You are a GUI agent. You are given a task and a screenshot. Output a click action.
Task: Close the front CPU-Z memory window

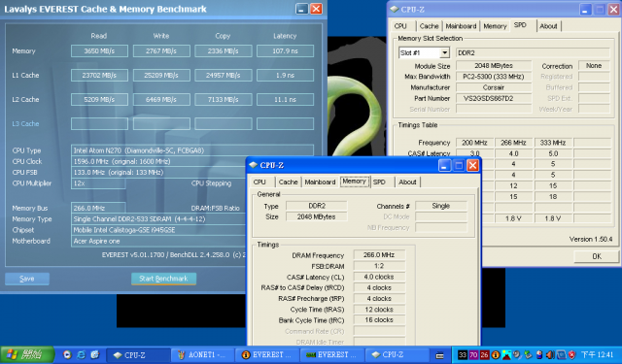(x=472, y=166)
